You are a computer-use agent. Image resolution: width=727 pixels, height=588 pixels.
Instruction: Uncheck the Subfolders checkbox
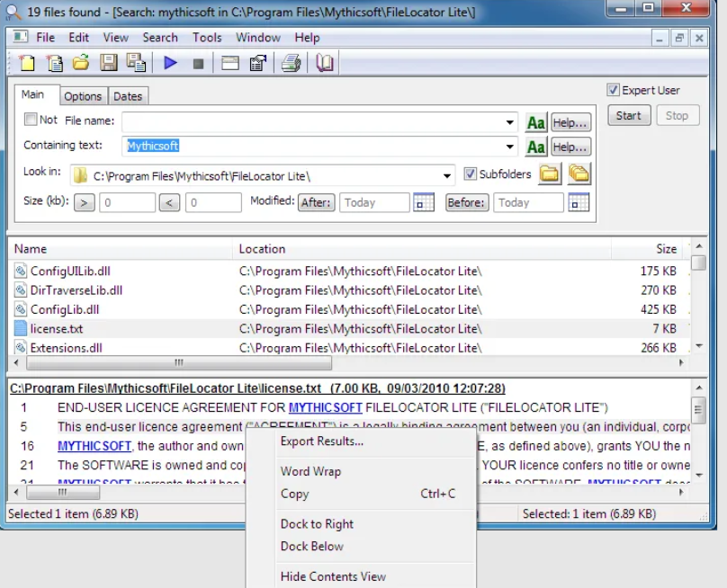point(471,174)
